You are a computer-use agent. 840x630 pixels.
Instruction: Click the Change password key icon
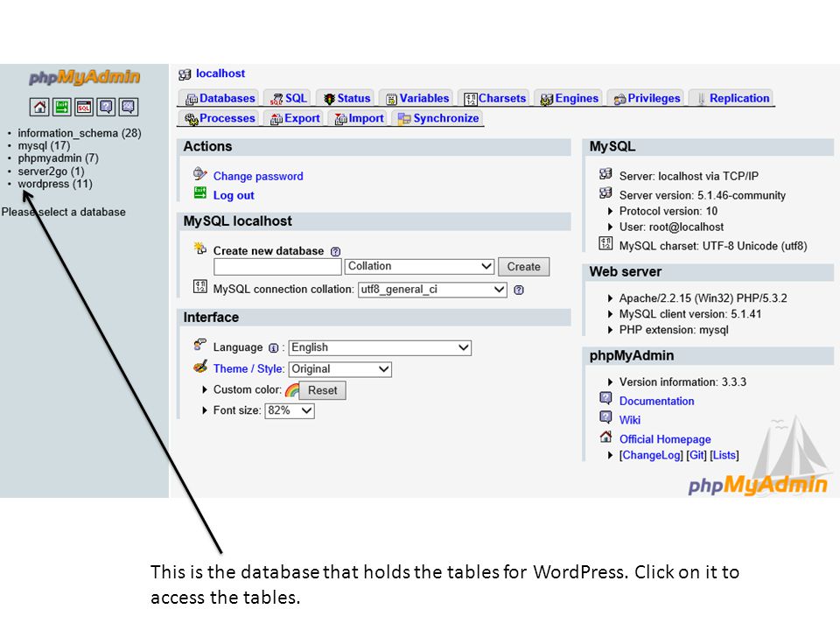(199, 173)
